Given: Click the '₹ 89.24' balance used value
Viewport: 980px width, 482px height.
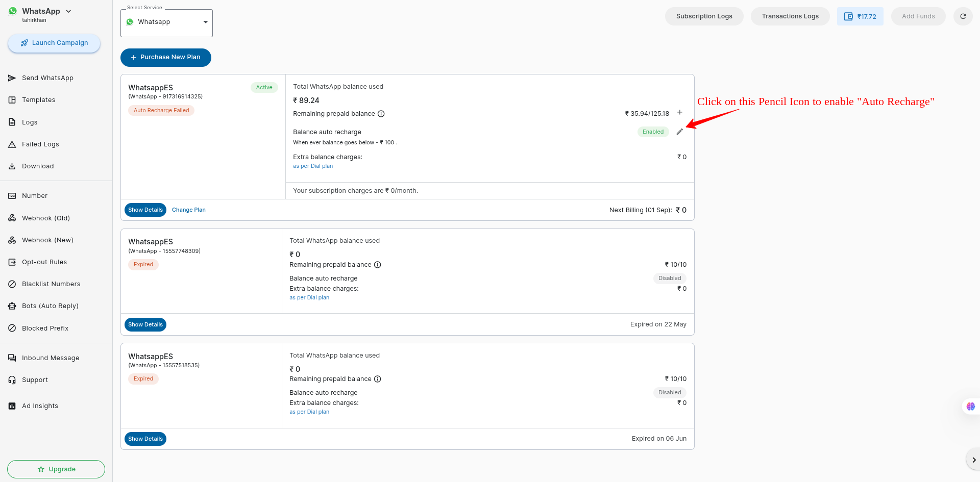Looking at the screenshot, I should (306, 100).
